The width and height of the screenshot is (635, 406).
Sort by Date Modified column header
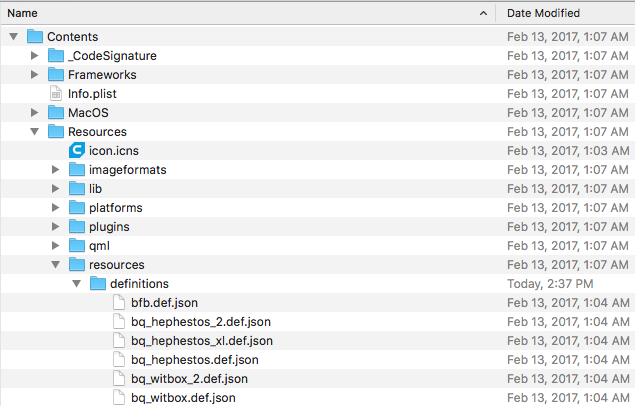coord(544,13)
